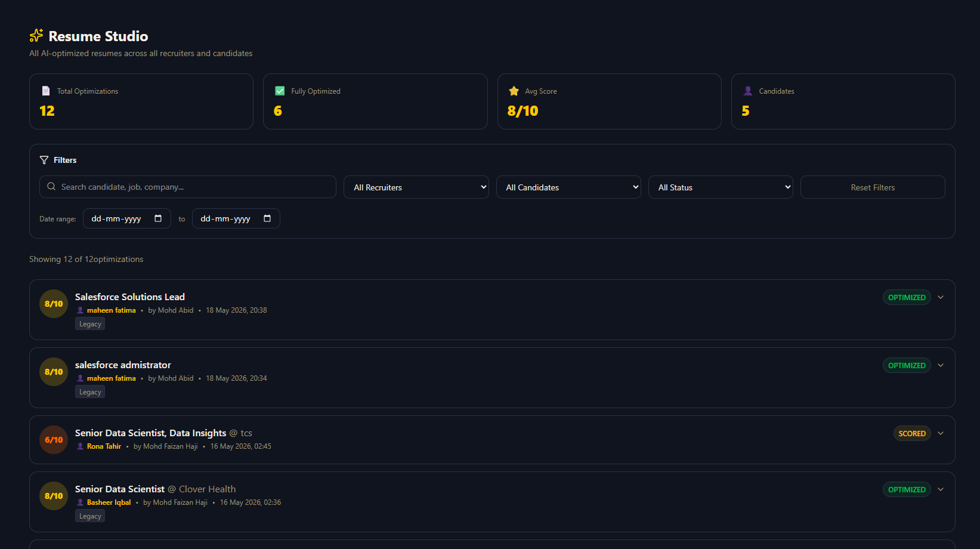
Task: Click the Fully Optimized checkmark icon
Action: pyautogui.click(x=280, y=91)
